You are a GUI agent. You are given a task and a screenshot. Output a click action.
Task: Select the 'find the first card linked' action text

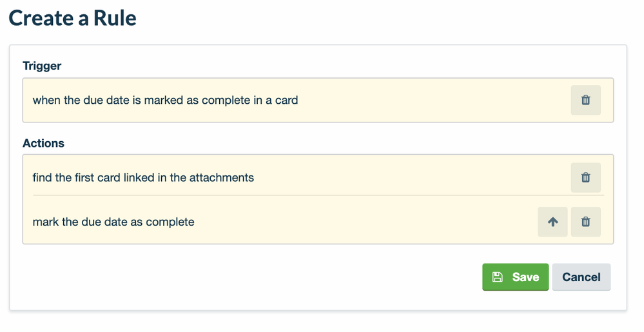[143, 177]
